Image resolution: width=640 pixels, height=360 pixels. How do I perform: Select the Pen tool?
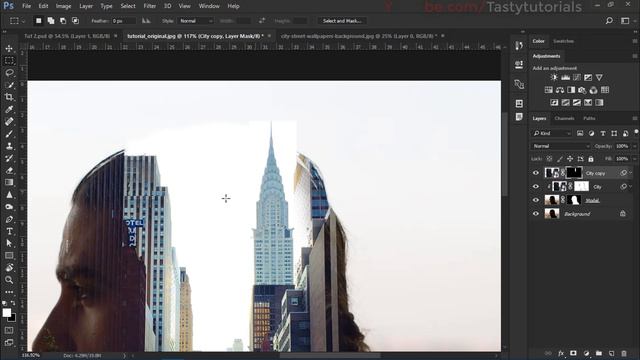click(x=9, y=219)
